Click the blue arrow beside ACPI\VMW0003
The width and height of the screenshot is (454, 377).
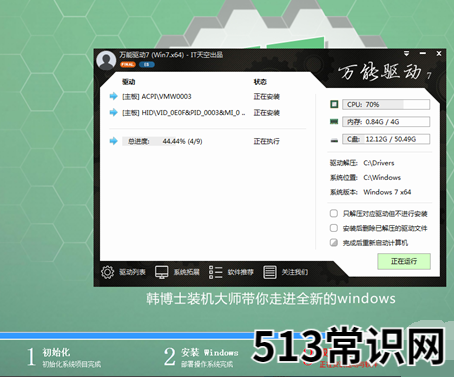click(x=114, y=96)
